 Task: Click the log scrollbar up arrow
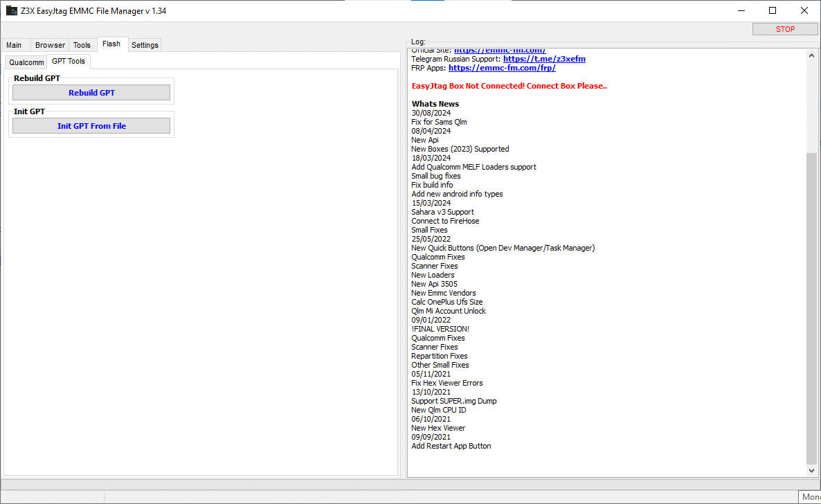click(813, 55)
